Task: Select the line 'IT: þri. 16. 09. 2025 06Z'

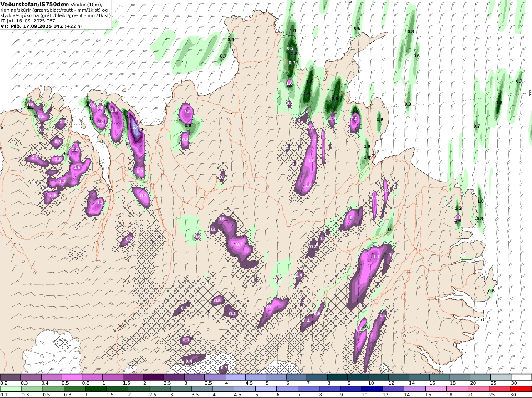Action: point(28,20)
